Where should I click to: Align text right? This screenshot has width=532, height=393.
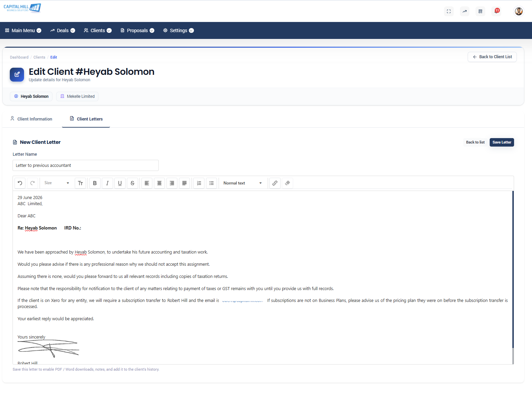(172, 183)
